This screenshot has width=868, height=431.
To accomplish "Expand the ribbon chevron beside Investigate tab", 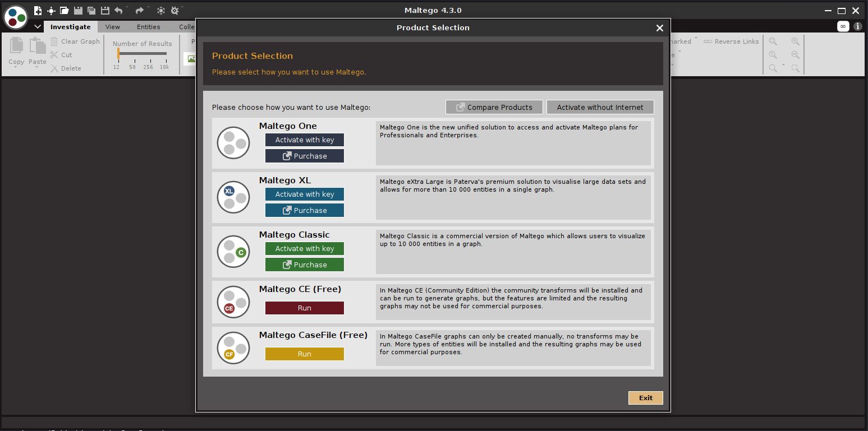I will point(38,27).
